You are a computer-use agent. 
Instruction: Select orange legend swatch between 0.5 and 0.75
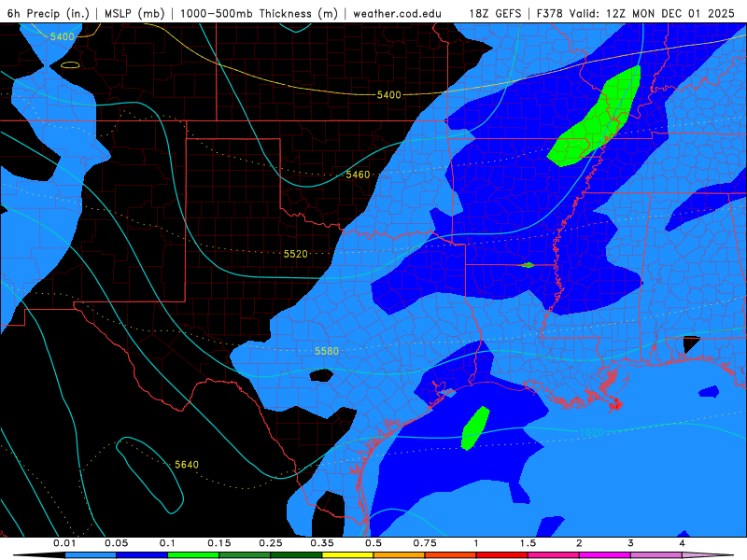(x=400, y=555)
